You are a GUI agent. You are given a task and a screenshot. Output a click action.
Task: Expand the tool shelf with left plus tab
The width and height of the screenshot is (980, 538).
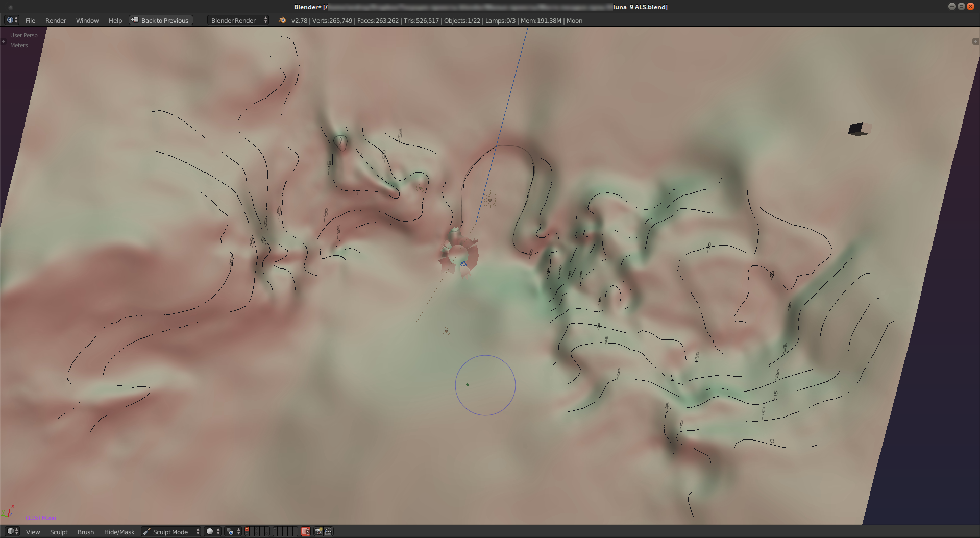click(x=3, y=41)
